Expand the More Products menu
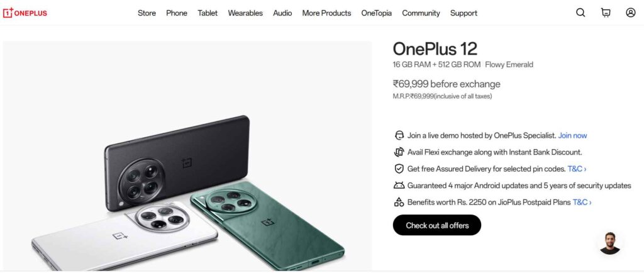This screenshot has width=644, height=273. tap(326, 13)
